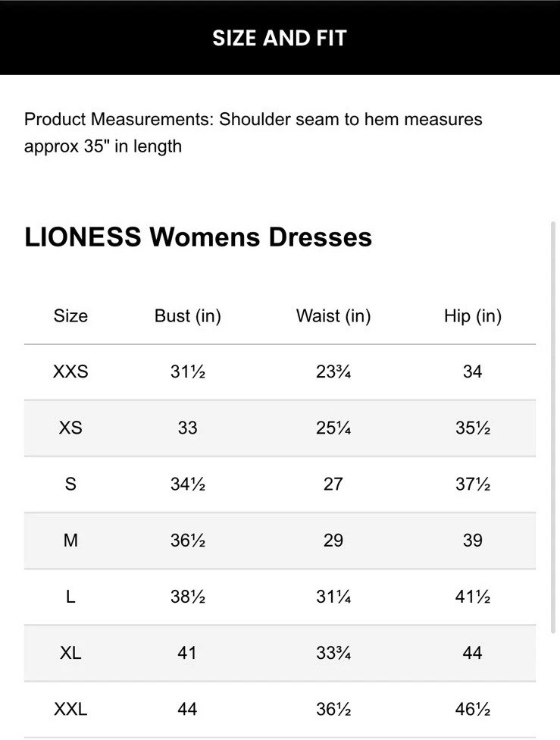Pick the L size row label
Image resolution: width=560 pixels, height=740 pixels.
(x=70, y=597)
